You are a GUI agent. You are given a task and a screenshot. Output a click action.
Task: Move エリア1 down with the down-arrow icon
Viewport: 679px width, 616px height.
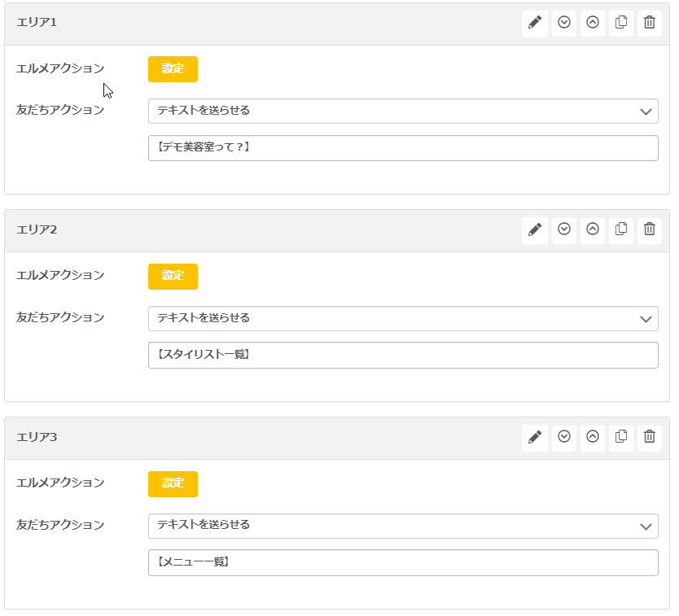pyautogui.click(x=563, y=23)
